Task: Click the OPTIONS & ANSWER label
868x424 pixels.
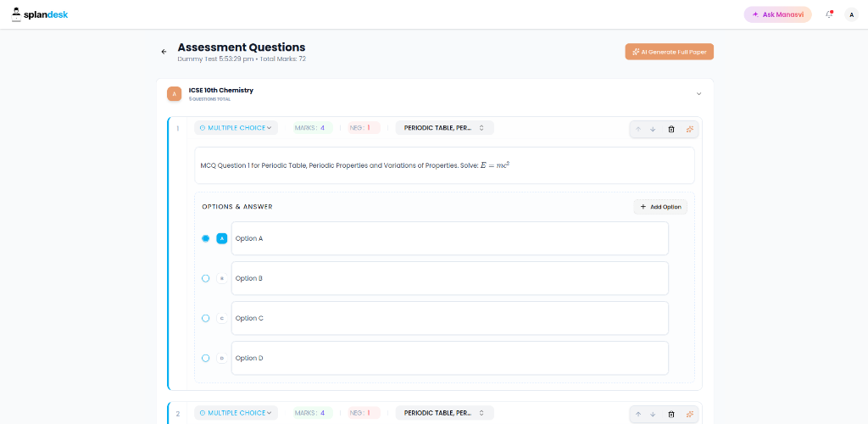Action: (237, 207)
